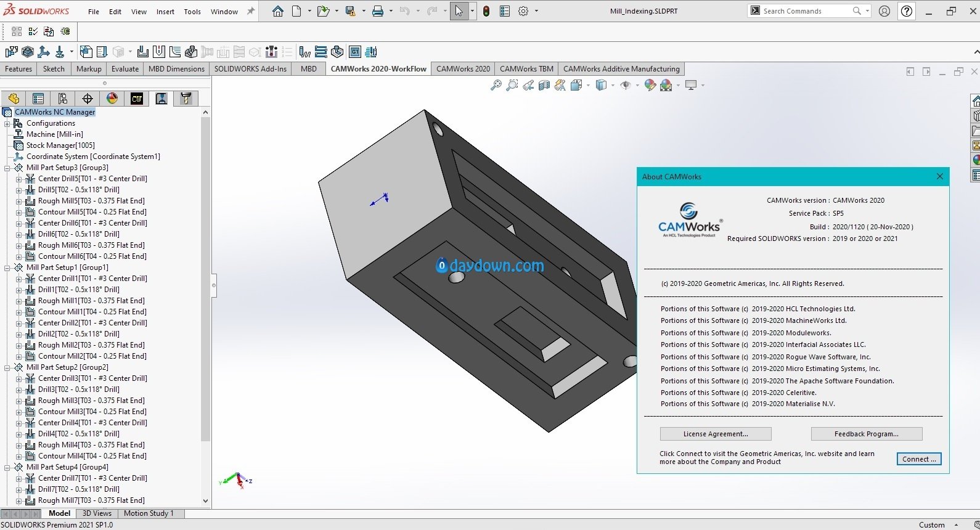Viewport: 980px width, 530px height.
Task: Toggle the Select cursor tool
Action: click(x=459, y=11)
